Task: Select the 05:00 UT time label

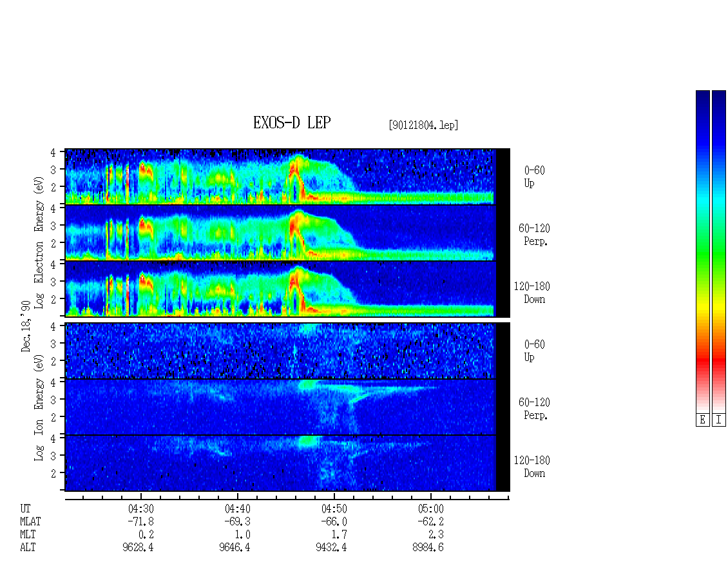Action: tap(431, 509)
